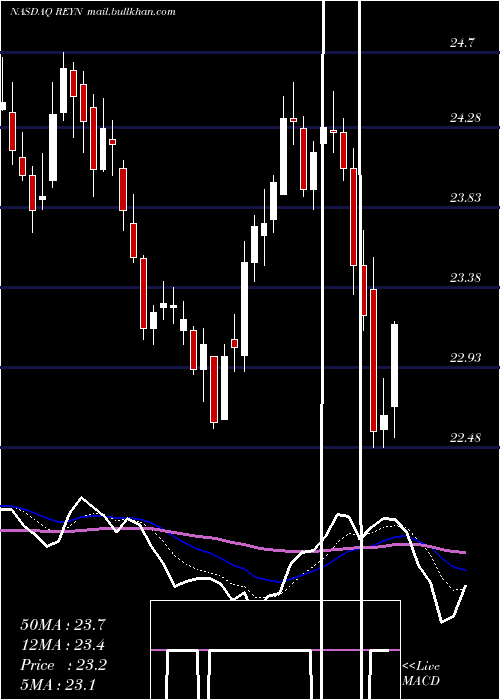500x700 pixels.
Task: Select the 23.38 price axis label
Action: point(466,278)
